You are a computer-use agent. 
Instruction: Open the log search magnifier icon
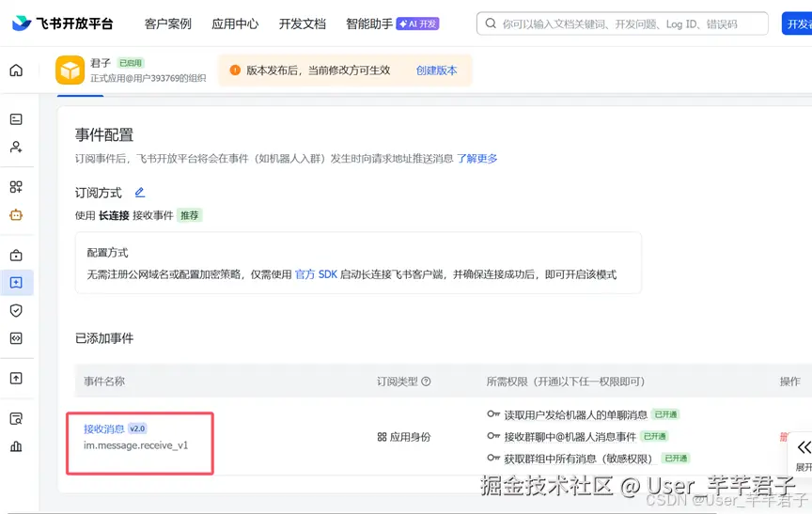16,419
